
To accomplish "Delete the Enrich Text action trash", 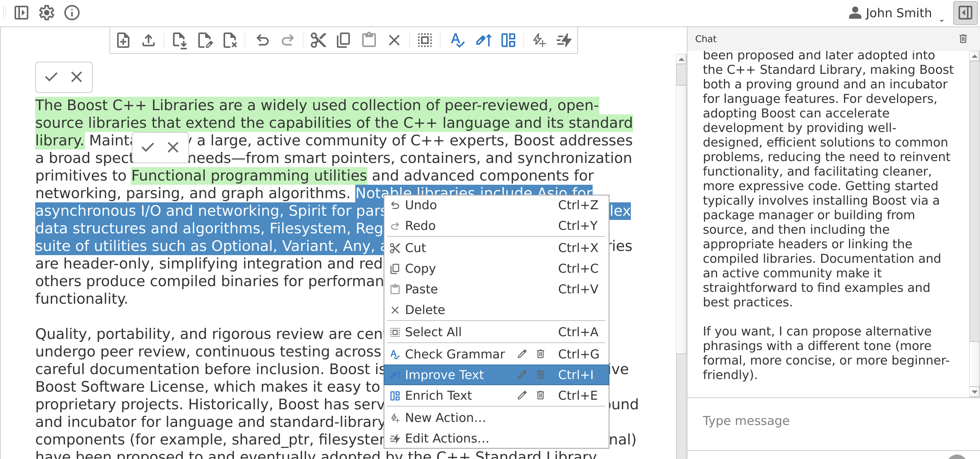I will coord(540,396).
